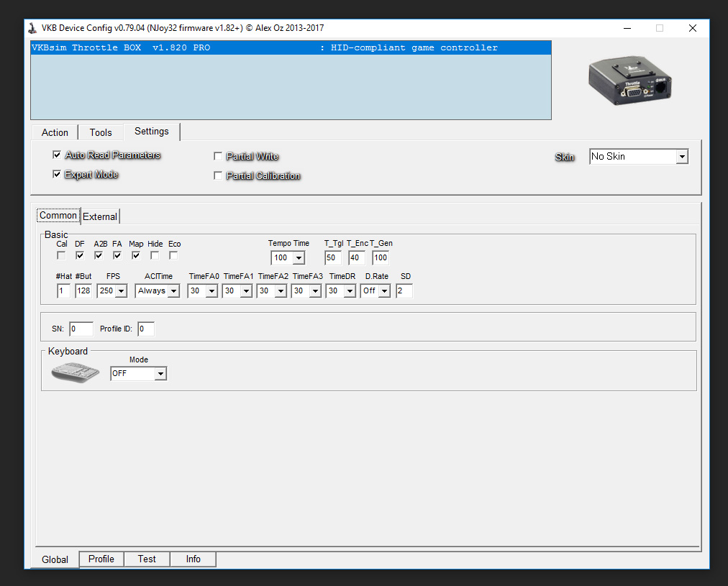
Task: Check the Eco checkbox
Action: pyautogui.click(x=173, y=256)
